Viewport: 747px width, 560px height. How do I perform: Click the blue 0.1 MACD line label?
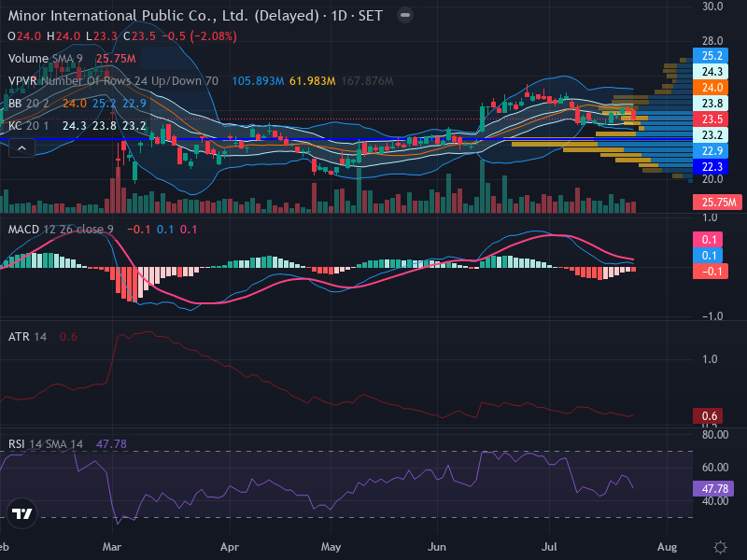[708, 255]
